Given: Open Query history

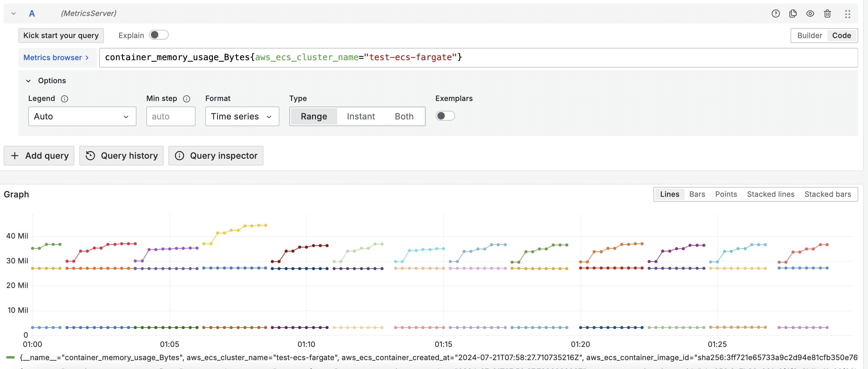Looking at the screenshot, I should click(x=121, y=156).
